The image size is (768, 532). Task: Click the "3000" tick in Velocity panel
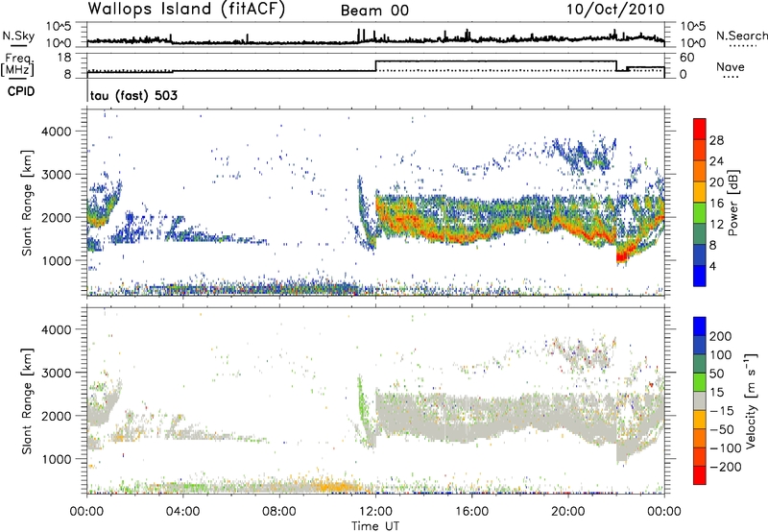57,373
